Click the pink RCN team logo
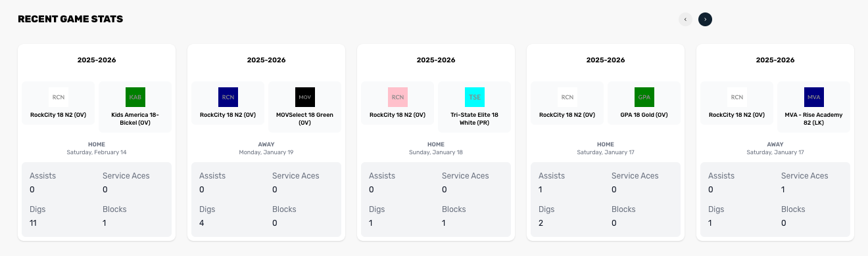The width and height of the screenshot is (868, 256). (398, 97)
